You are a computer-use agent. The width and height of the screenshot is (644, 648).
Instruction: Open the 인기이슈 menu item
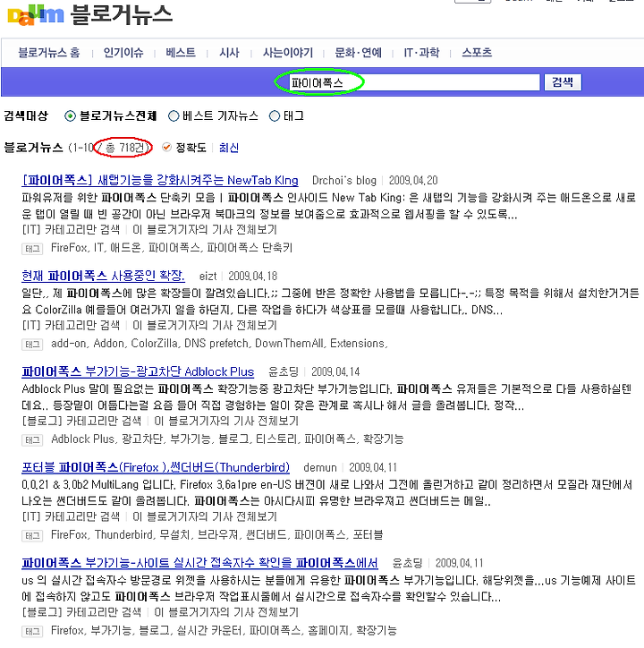123,53
